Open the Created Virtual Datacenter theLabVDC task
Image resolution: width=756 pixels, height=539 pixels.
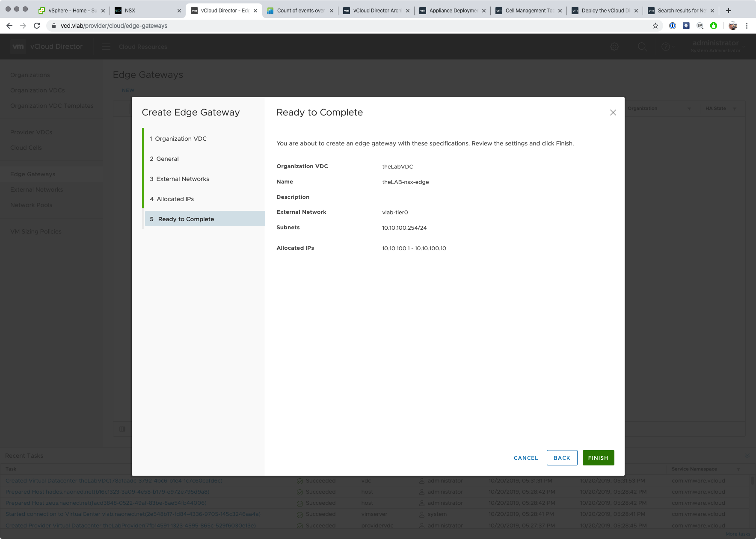[x=114, y=481]
